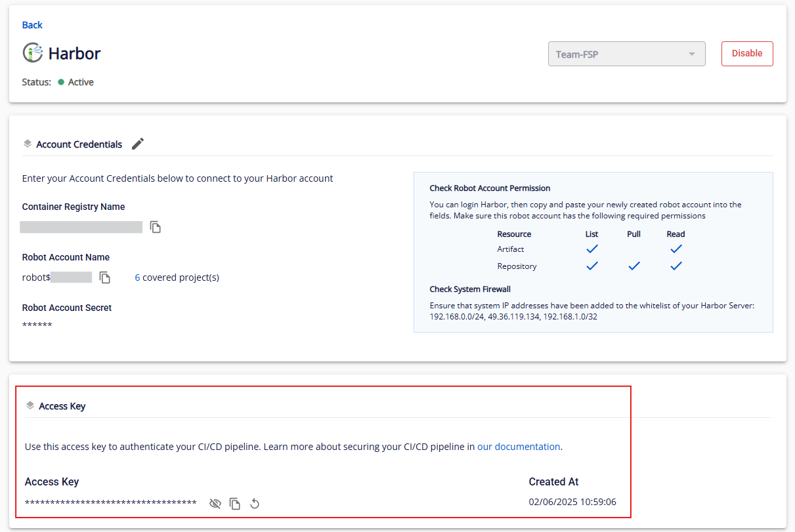Screen dimensions: 795x532
Task: Click the green Active status indicator
Action: [61, 82]
